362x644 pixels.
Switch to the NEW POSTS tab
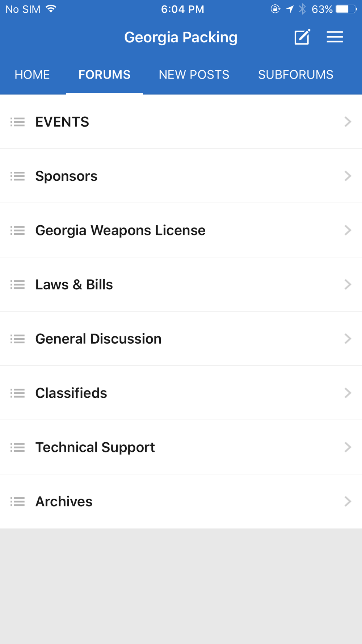pyautogui.click(x=194, y=75)
